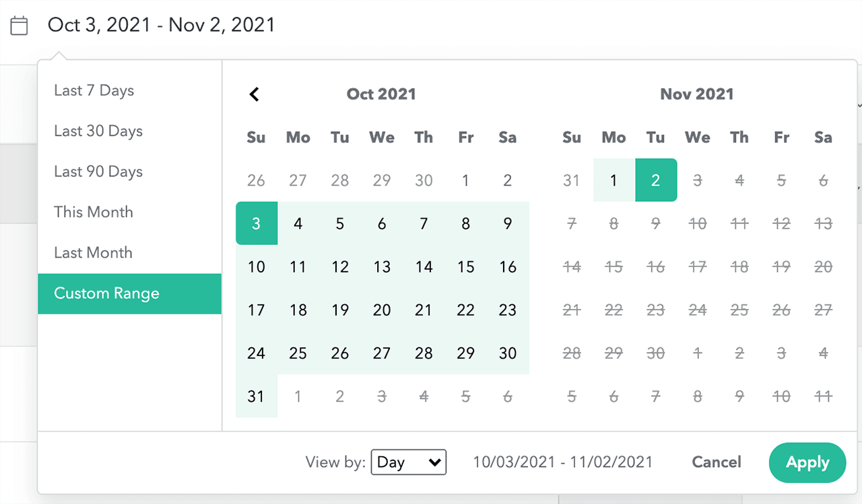Go to previous month using left chevron
Viewport: 862px width, 504px height.
click(255, 94)
